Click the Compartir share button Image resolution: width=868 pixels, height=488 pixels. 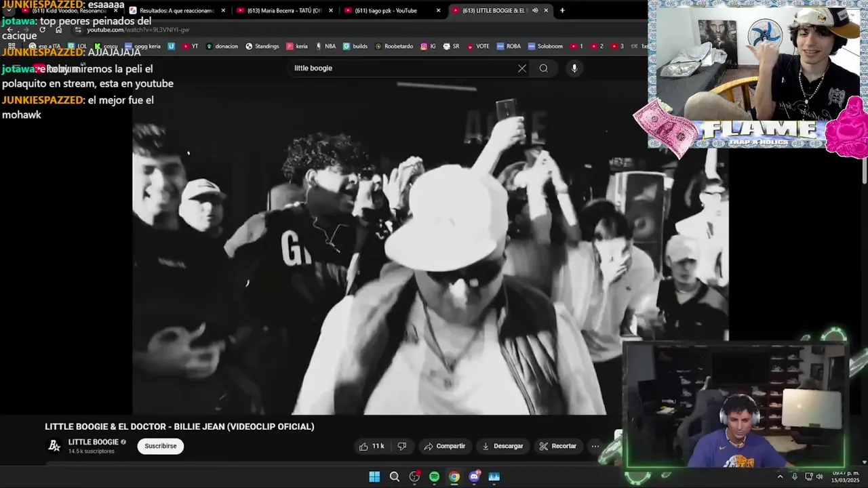pos(445,446)
